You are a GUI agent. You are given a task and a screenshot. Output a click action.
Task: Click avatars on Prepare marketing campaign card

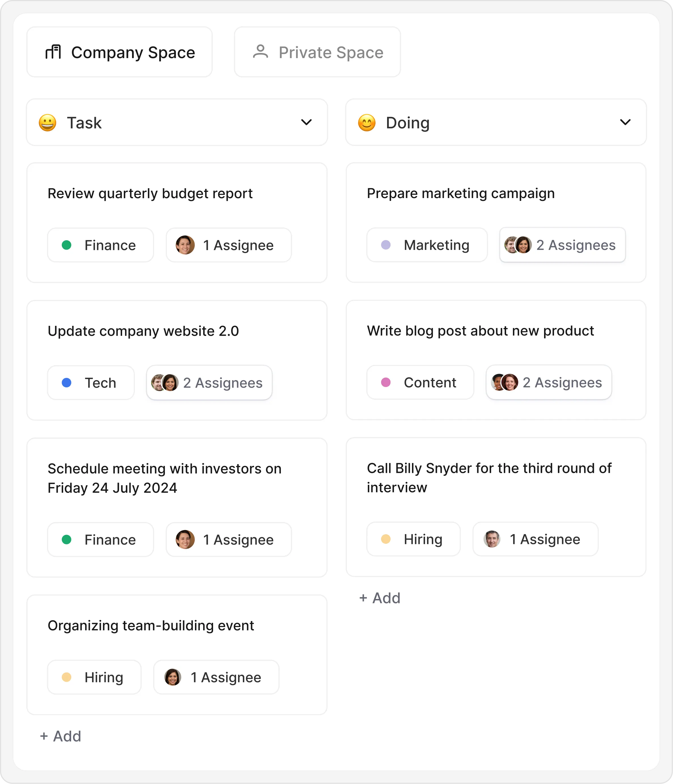(518, 245)
